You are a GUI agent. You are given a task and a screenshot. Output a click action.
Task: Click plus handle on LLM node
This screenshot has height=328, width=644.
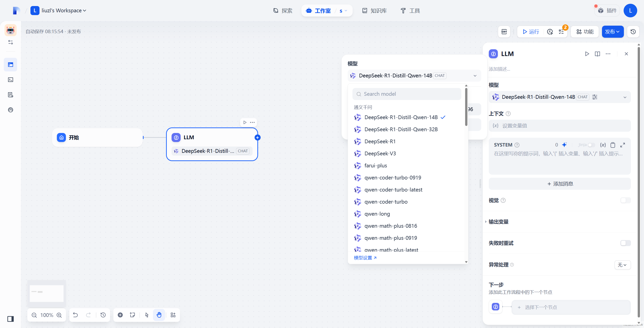257,137
